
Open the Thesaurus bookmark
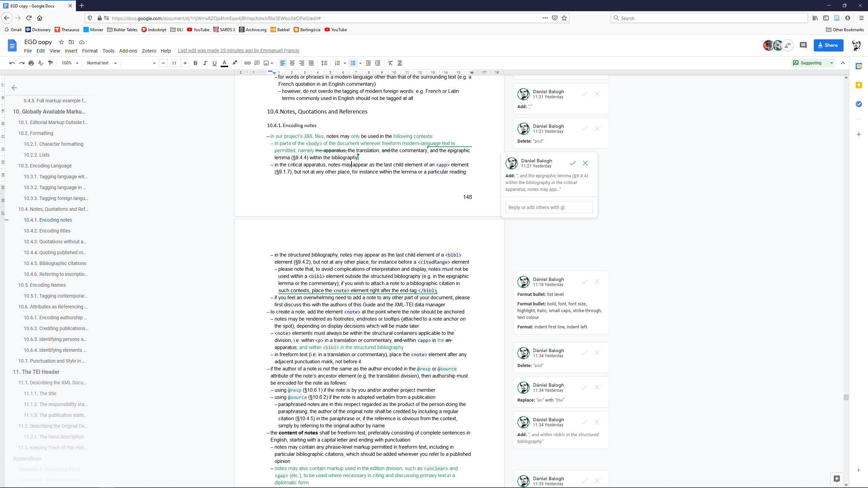tap(67, 29)
